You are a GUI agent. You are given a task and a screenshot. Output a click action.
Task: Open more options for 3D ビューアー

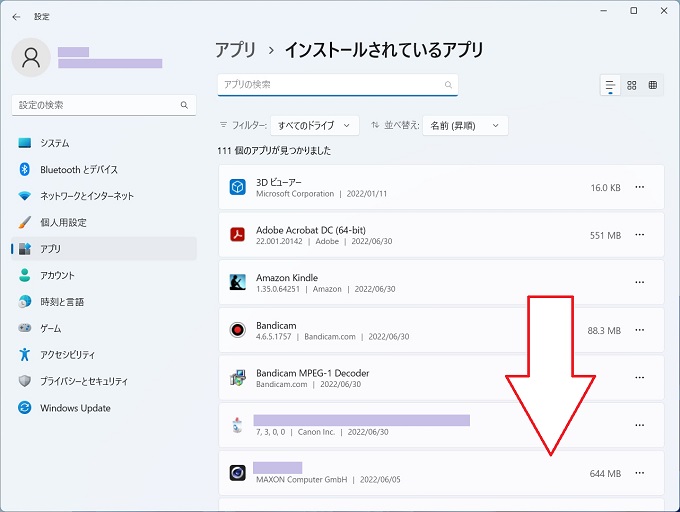[639, 187]
